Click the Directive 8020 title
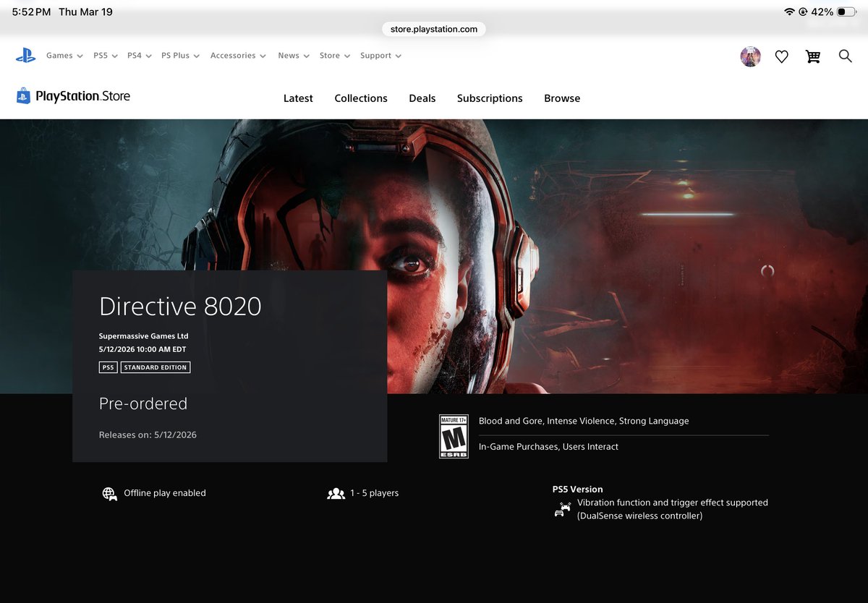 pyautogui.click(x=180, y=307)
